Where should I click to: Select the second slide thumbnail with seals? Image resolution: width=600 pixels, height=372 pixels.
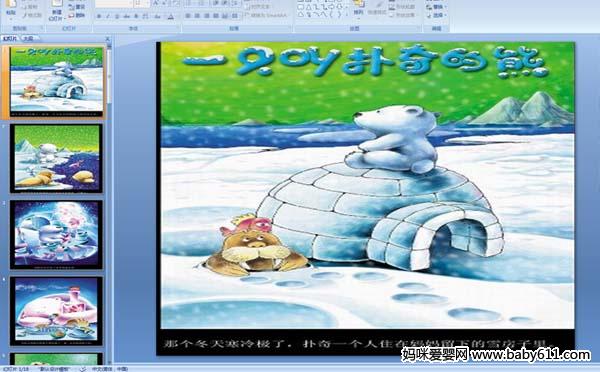point(57,158)
